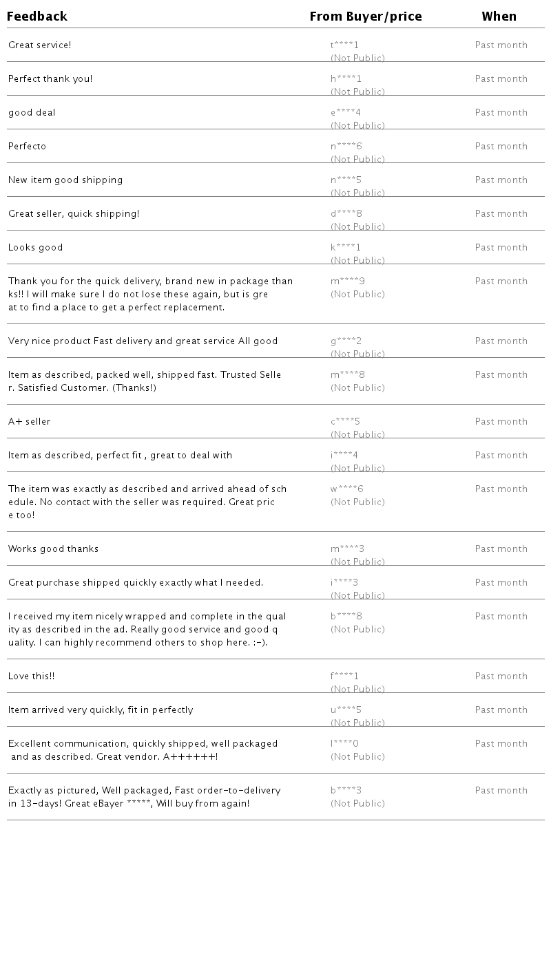Screen dimensions: 551x980
Task: Open buyer d****8 profile link
Action: [x=346, y=214]
